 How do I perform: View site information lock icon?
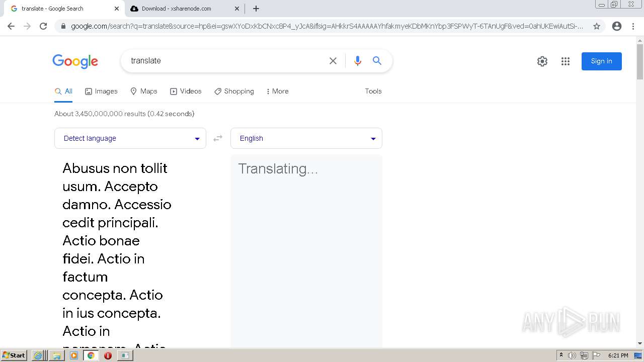[63, 26]
